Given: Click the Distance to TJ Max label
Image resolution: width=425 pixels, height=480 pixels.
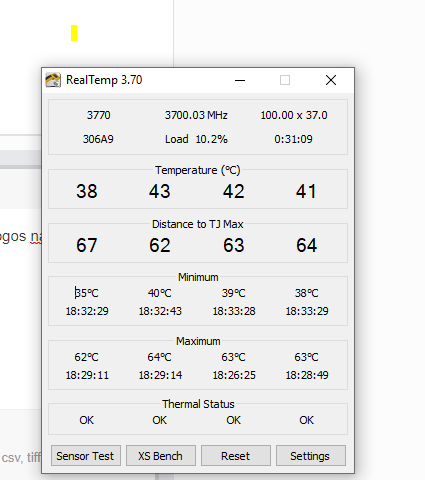Looking at the screenshot, I should tap(198, 224).
